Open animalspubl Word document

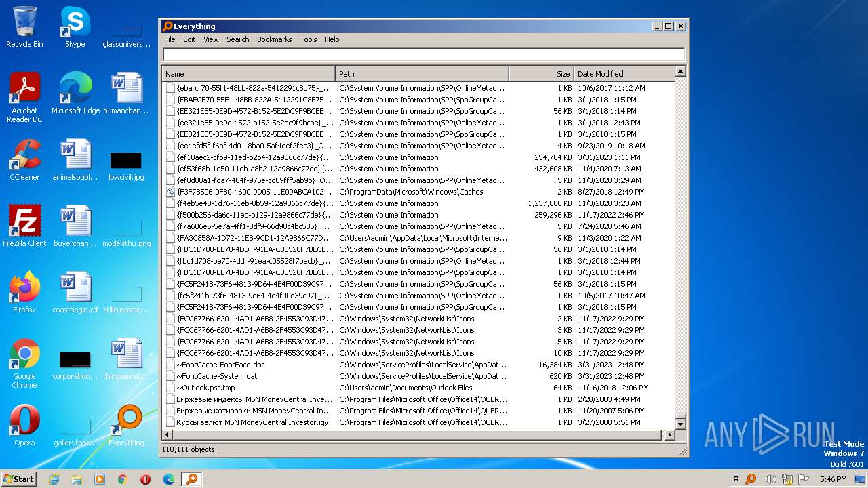[75, 160]
